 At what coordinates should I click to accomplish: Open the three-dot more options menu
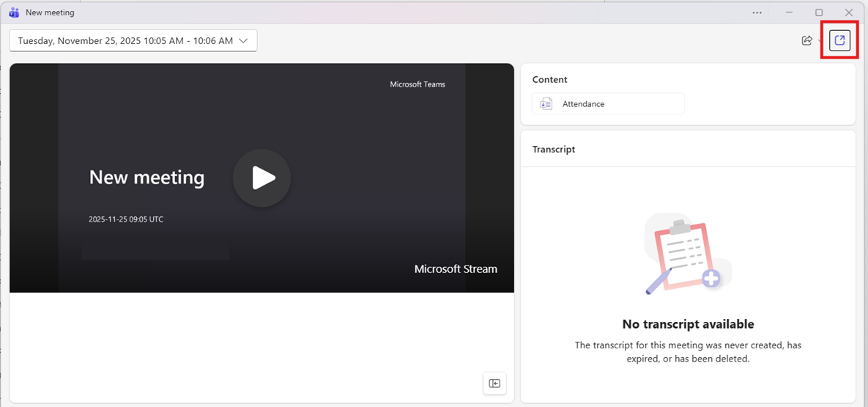757,12
